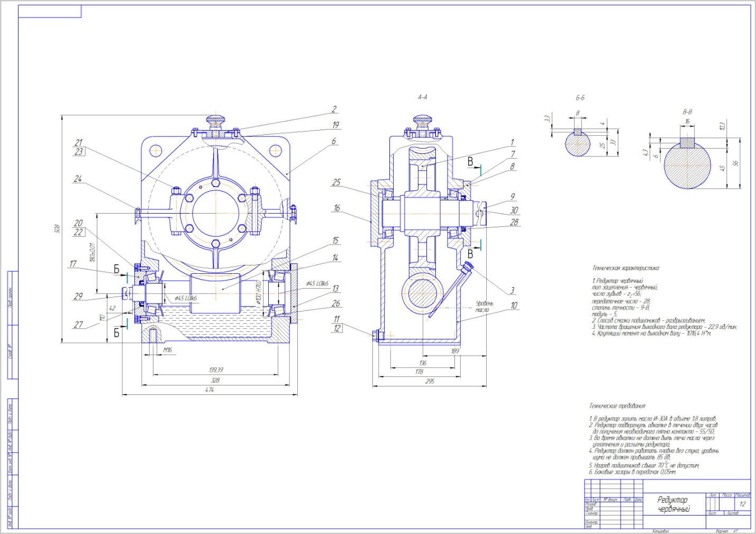Screen dimensions: 756x534
Task: Click part callout number '3'
Action: pos(512,291)
